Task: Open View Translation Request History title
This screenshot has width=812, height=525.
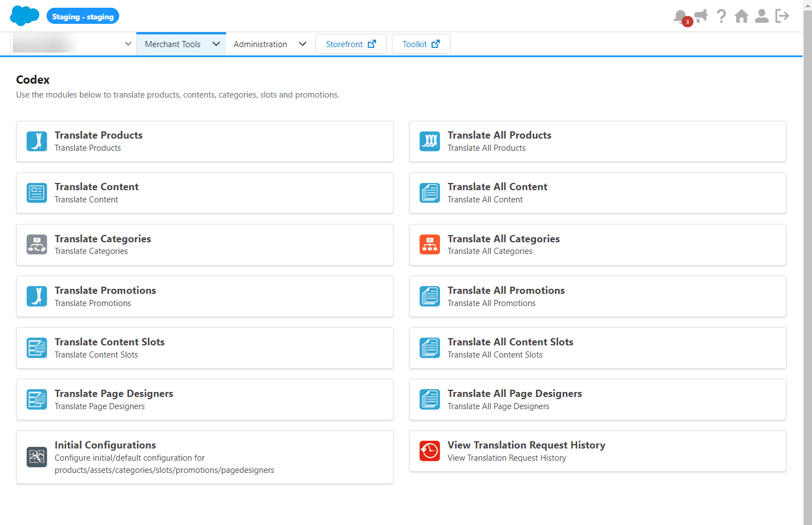Action: tap(527, 445)
